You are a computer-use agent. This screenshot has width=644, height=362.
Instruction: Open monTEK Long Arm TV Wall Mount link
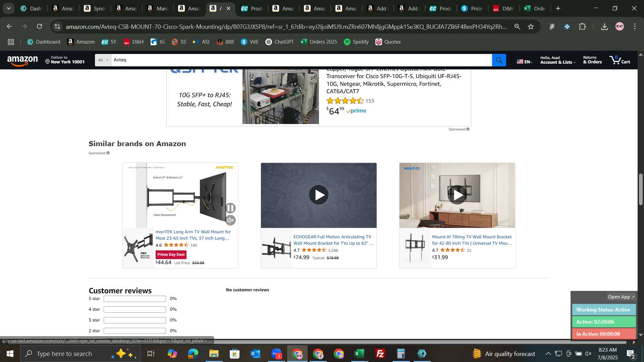point(193,235)
